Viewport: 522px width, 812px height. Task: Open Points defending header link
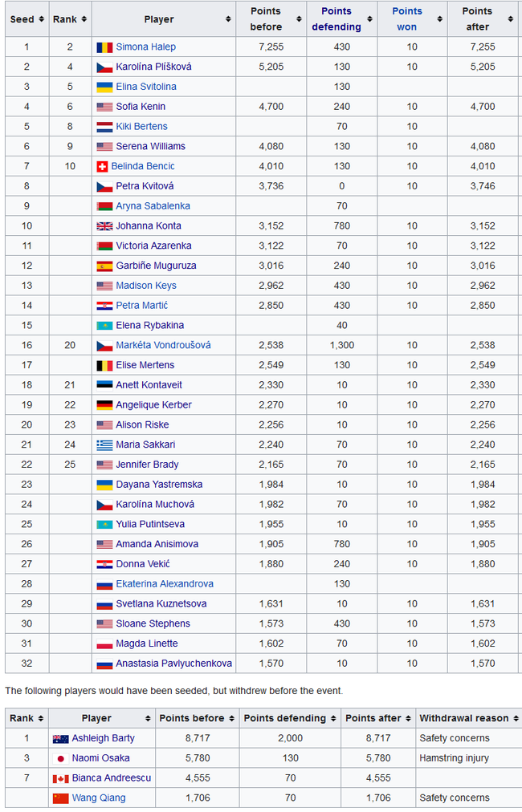336,19
